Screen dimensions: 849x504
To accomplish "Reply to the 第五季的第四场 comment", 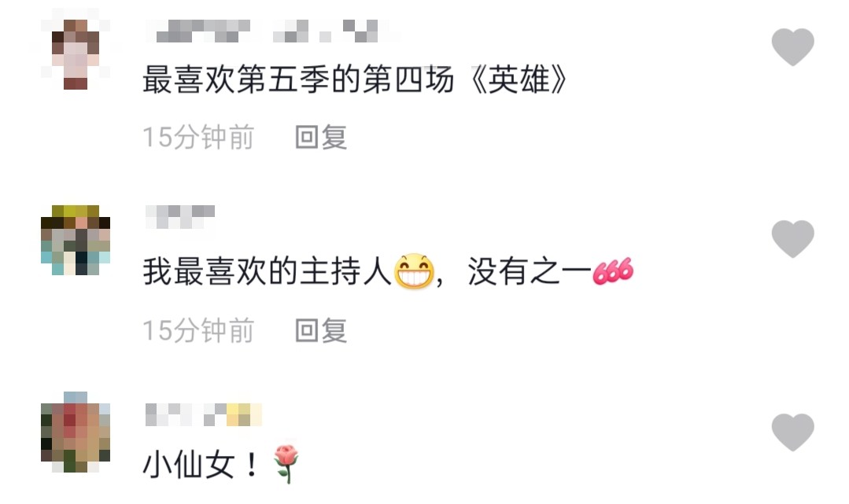I will tap(321, 137).
